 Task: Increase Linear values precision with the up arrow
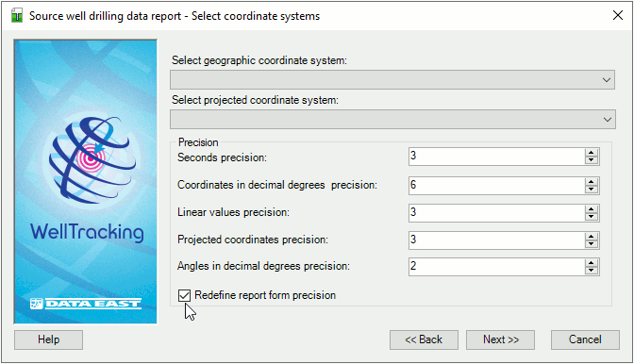tap(592, 209)
